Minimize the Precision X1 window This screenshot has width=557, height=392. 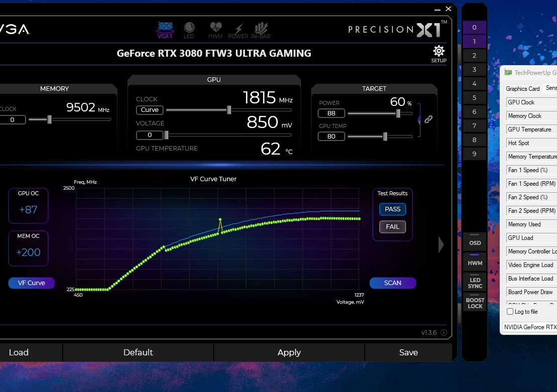pyautogui.click(x=437, y=9)
